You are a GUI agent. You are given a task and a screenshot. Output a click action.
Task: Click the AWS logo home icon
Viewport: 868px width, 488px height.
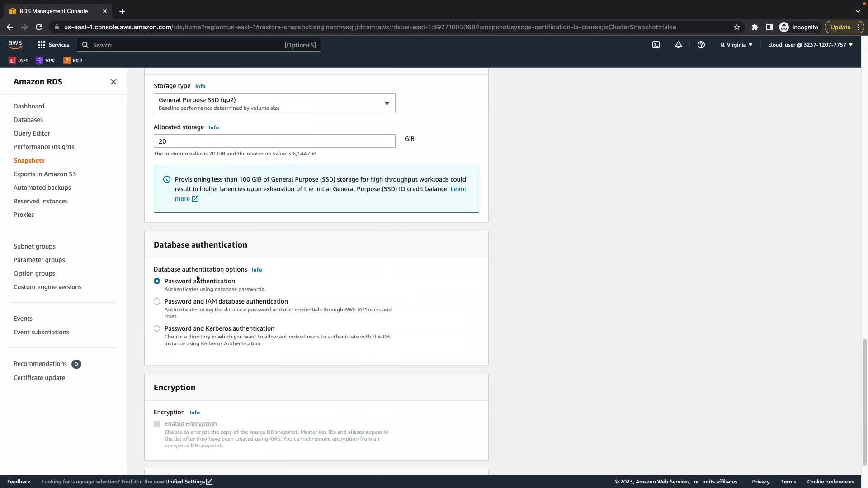(x=15, y=44)
